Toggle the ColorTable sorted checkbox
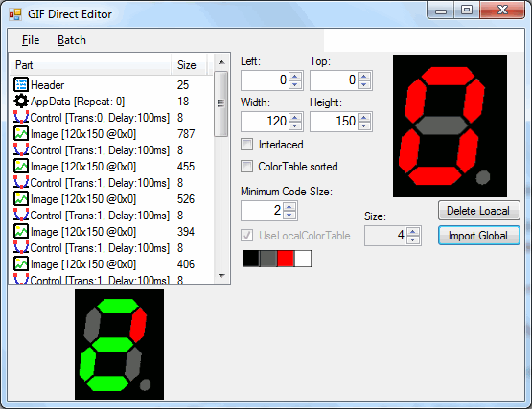Screen dimensions: 532x409 pyautogui.click(x=246, y=167)
